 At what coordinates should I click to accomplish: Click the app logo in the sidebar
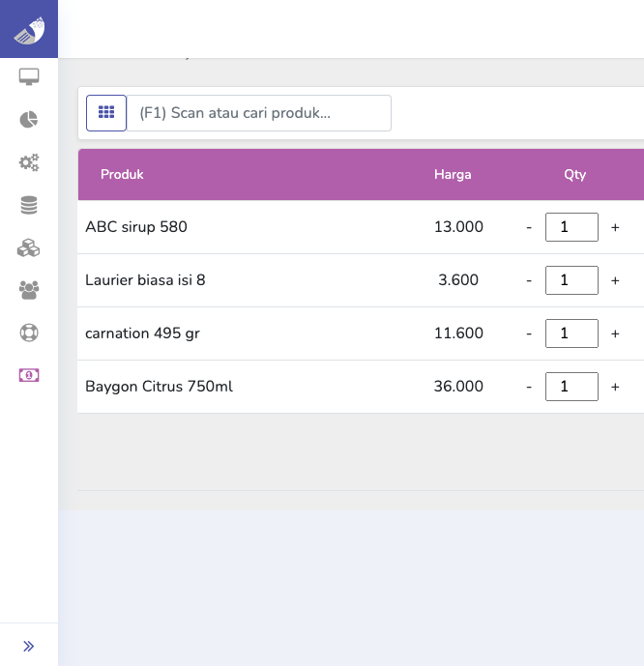(29, 30)
